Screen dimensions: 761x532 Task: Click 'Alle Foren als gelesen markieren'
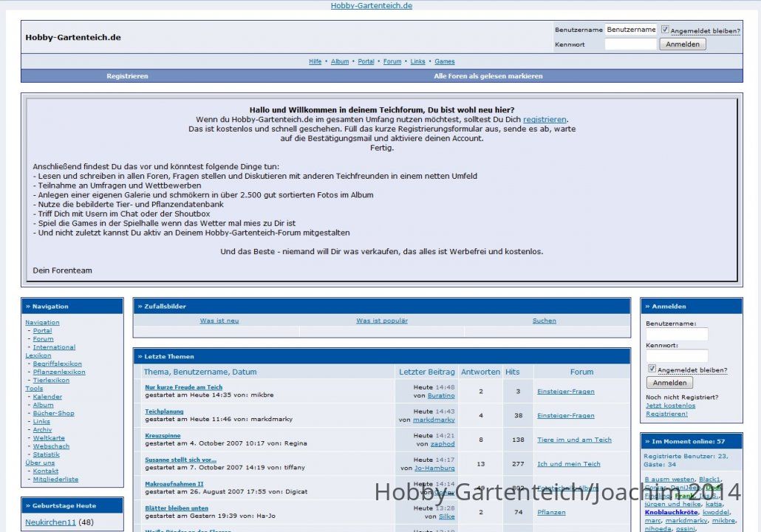(x=488, y=76)
